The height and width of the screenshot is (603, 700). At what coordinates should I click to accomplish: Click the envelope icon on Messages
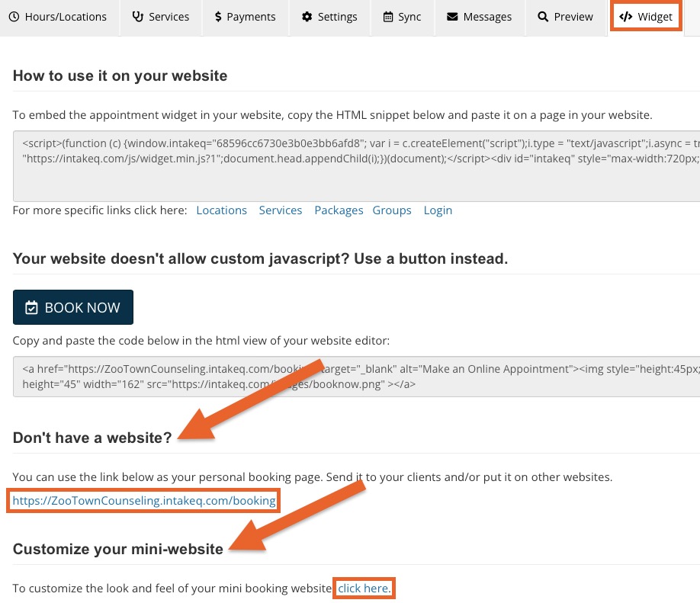point(452,17)
